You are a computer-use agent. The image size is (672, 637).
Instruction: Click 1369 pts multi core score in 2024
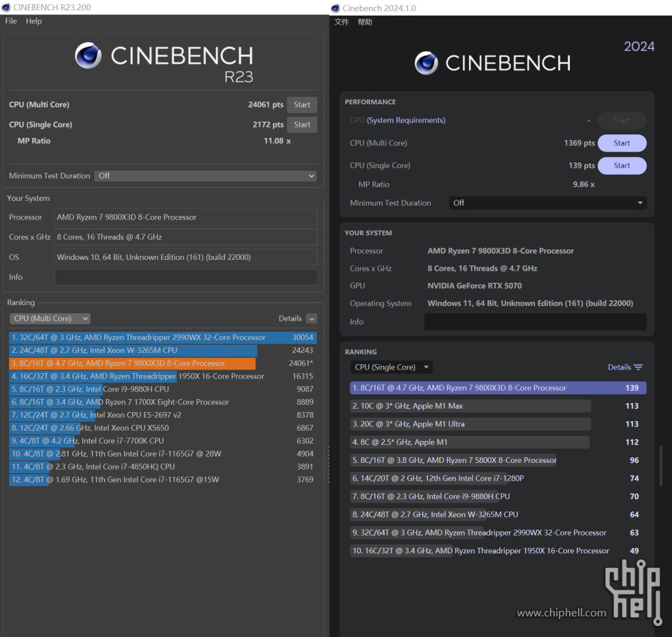tap(579, 143)
